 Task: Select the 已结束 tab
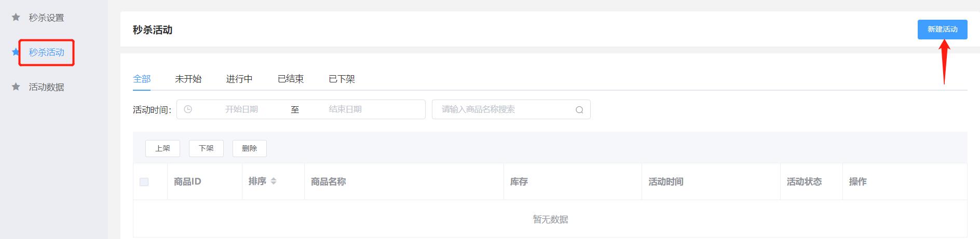pos(291,79)
